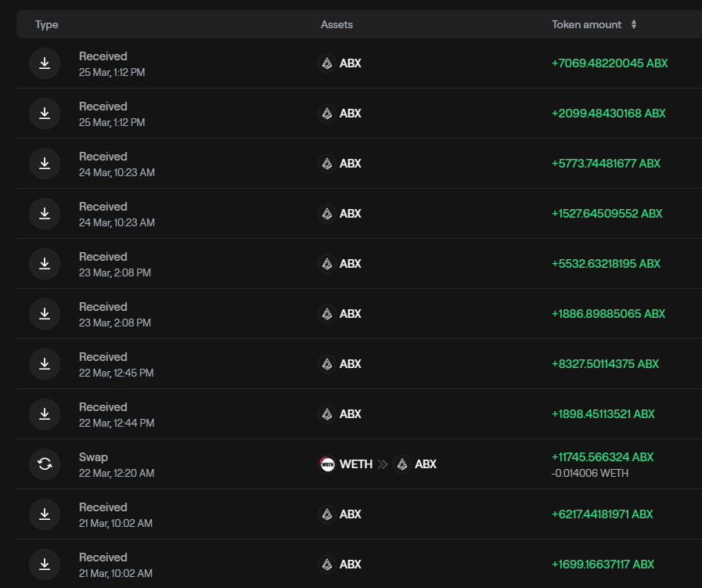
Task: Select the +1898.45113521 ABX amount
Action: coord(603,414)
